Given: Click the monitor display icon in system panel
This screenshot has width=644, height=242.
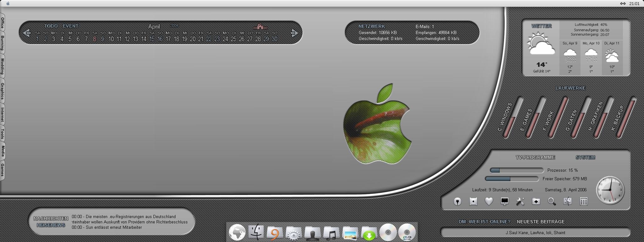Looking at the screenshot, I should (505, 201).
